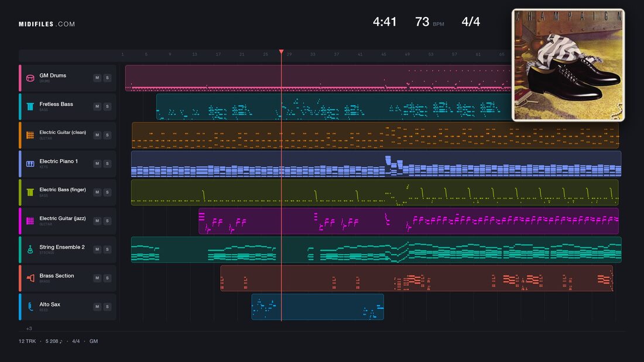644x362 pixels.
Task: Solo the Alto Sax track
Action: pyautogui.click(x=107, y=306)
